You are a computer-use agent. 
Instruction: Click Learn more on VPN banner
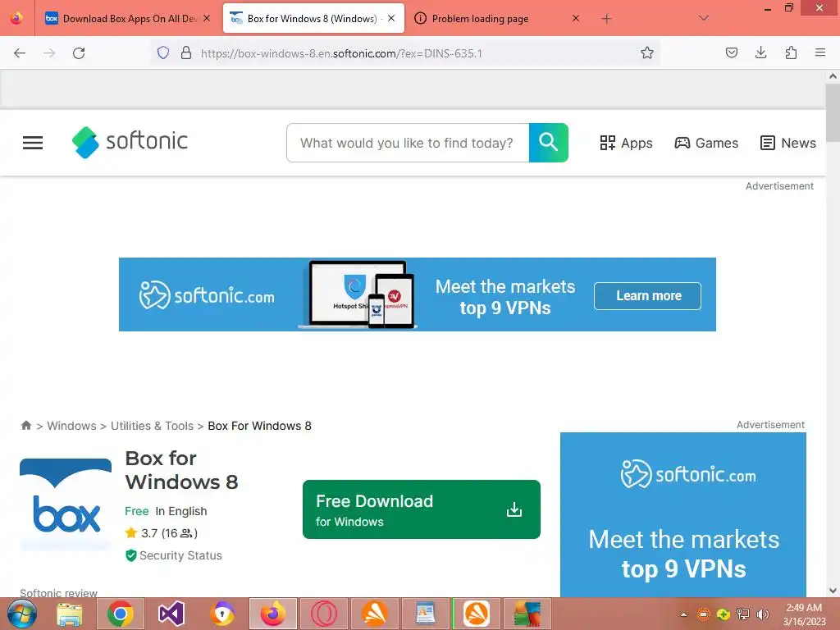[648, 295]
